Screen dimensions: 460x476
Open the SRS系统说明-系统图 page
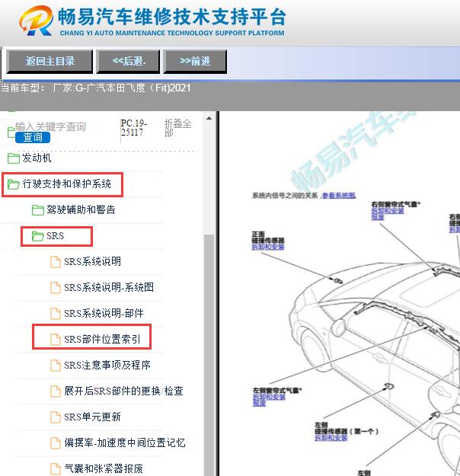pyautogui.click(x=109, y=287)
